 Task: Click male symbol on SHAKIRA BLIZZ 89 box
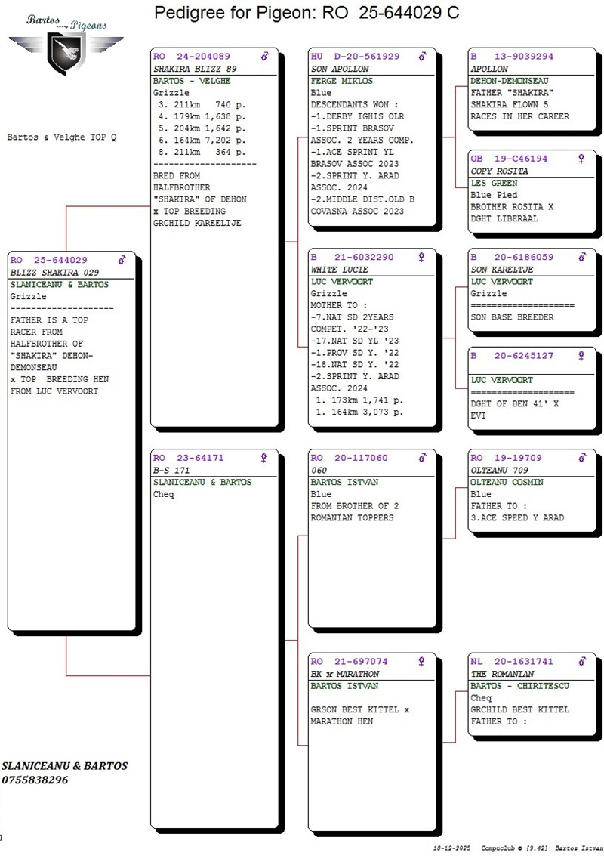265,57
